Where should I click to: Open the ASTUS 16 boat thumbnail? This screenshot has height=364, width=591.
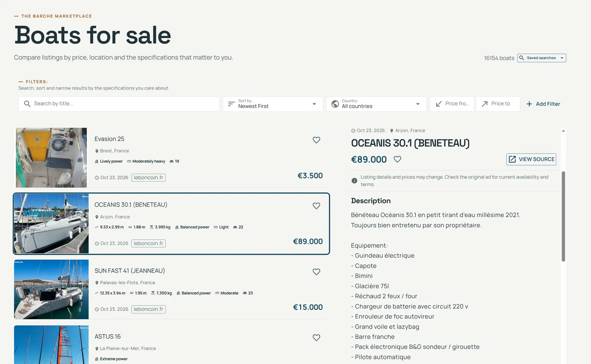point(51,344)
